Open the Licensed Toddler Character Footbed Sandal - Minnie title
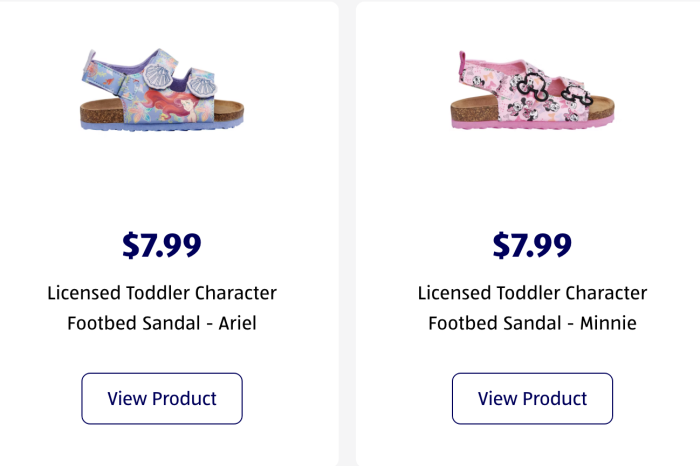The image size is (700, 466). [x=532, y=308]
